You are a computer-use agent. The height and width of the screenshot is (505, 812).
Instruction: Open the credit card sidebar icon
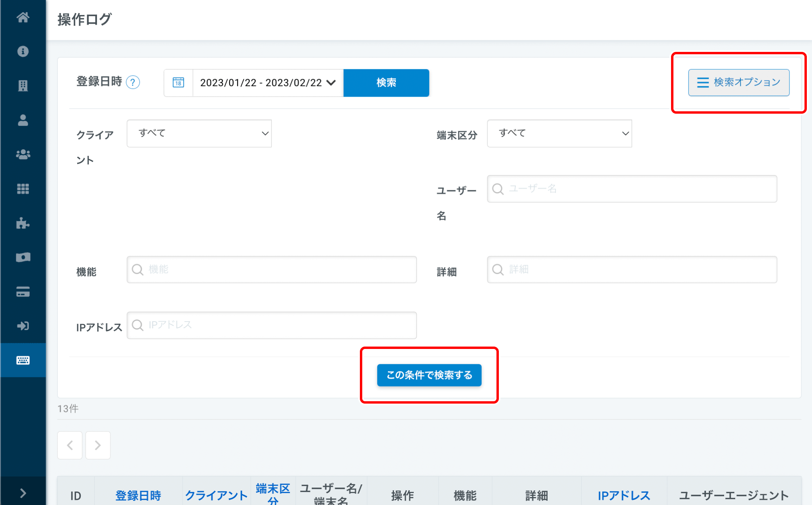pyautogui.click(x=23, y=292)
